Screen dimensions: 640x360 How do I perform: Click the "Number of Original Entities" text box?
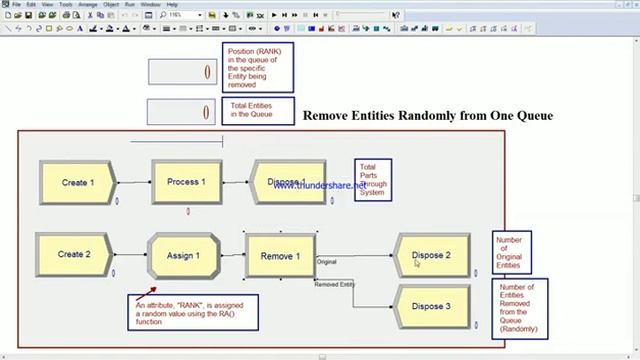pos(512,252)
